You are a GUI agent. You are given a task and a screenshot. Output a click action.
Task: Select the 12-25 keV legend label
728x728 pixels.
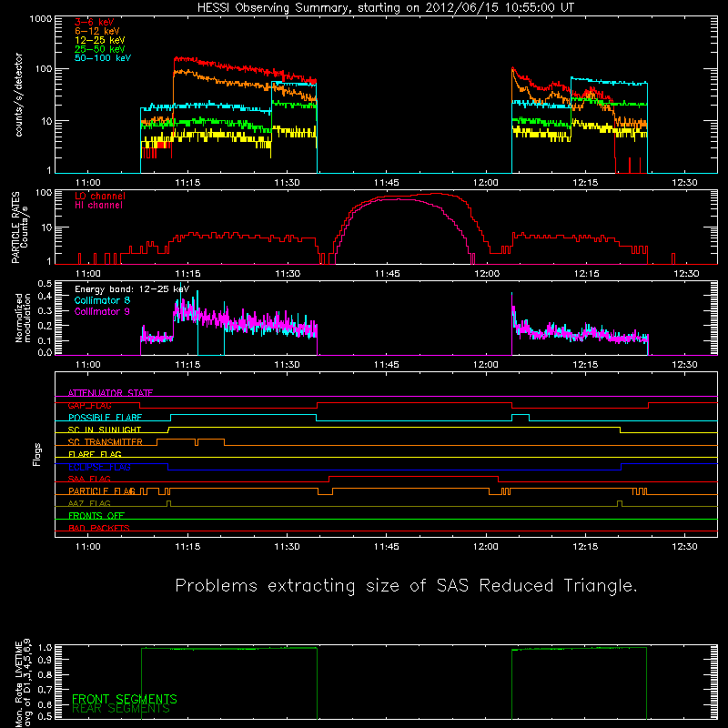pos(100,40)
